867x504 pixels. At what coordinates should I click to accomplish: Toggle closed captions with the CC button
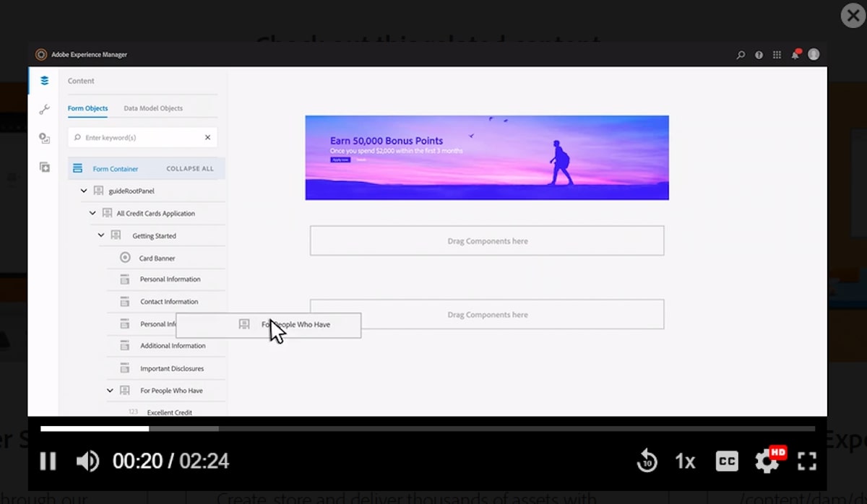pos(727,461)
